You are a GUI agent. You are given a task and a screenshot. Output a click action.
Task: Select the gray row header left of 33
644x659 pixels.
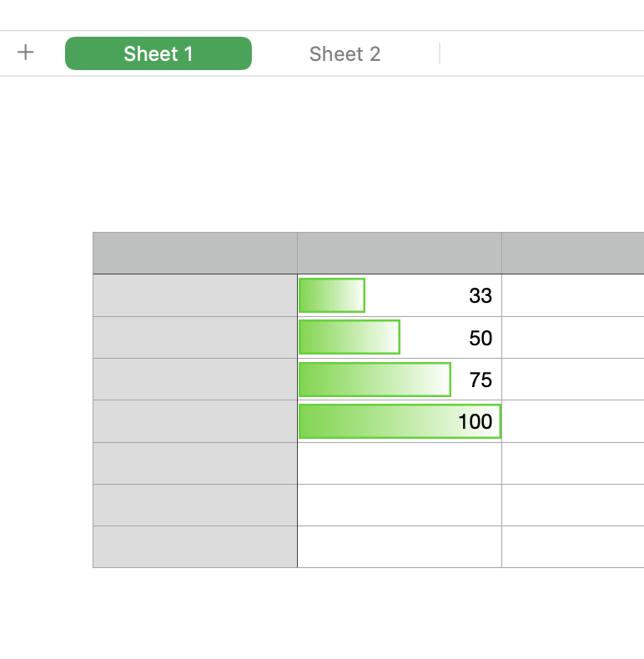point(194,295)
